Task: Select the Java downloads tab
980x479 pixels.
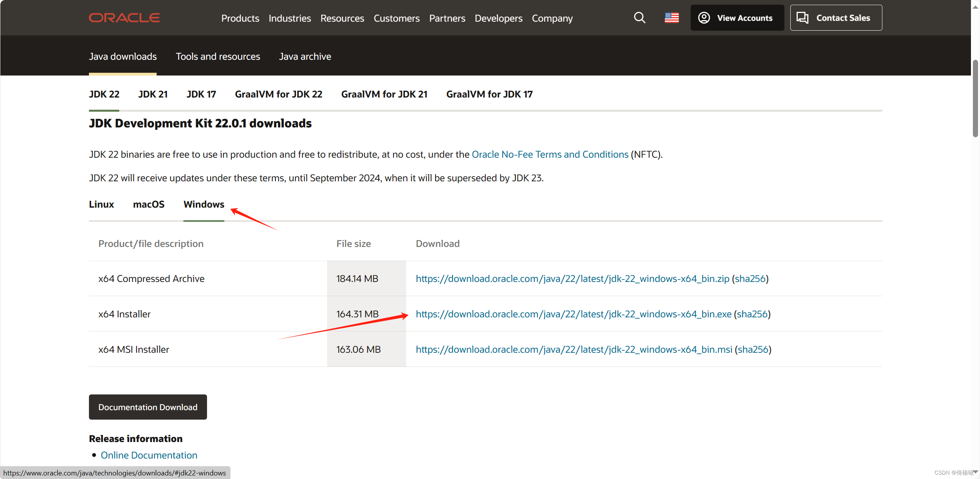Action: [123, 56]
